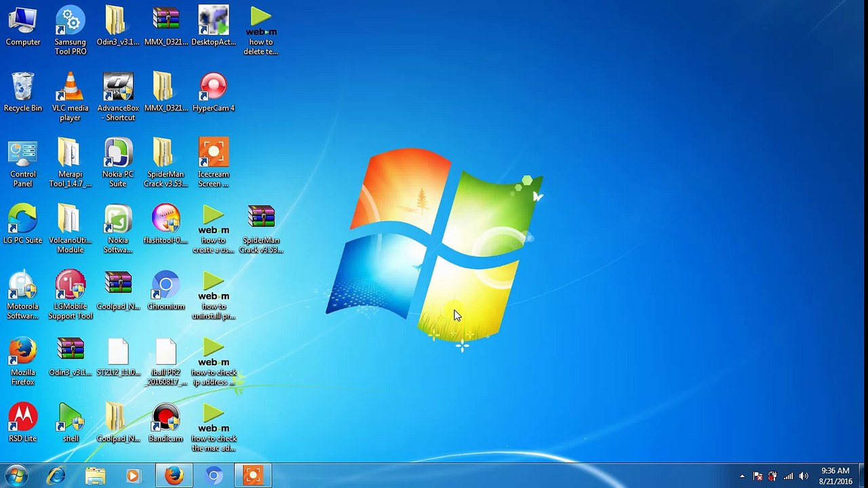Click the red plug tray icon
The image size is (868, 488).
(x=772, y=476)
